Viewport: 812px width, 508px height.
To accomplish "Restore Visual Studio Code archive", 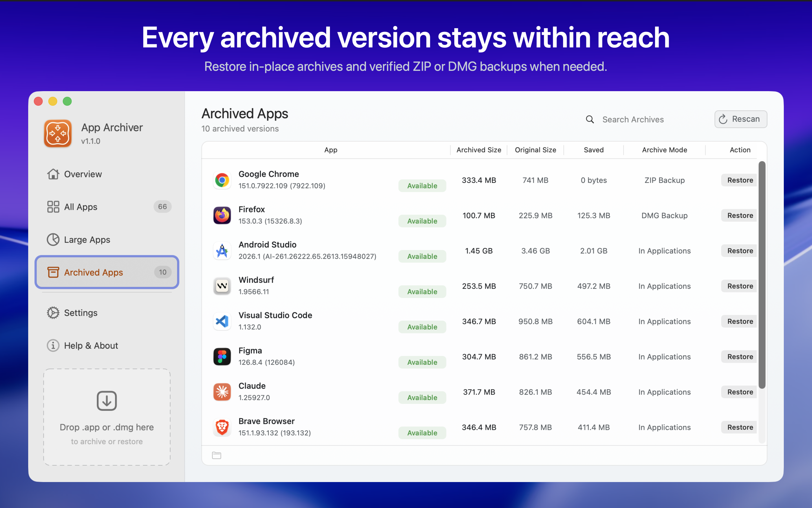I will [740, 321].
